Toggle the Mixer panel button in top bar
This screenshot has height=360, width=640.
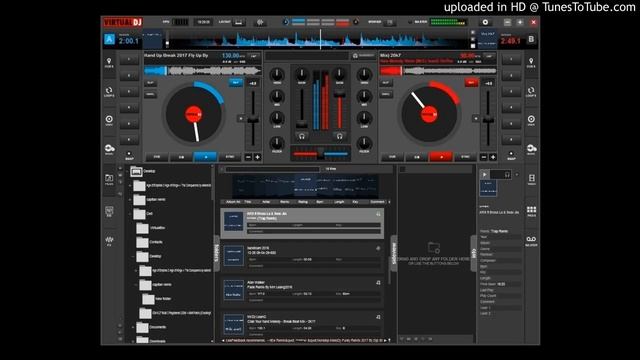tap(390, 22)
